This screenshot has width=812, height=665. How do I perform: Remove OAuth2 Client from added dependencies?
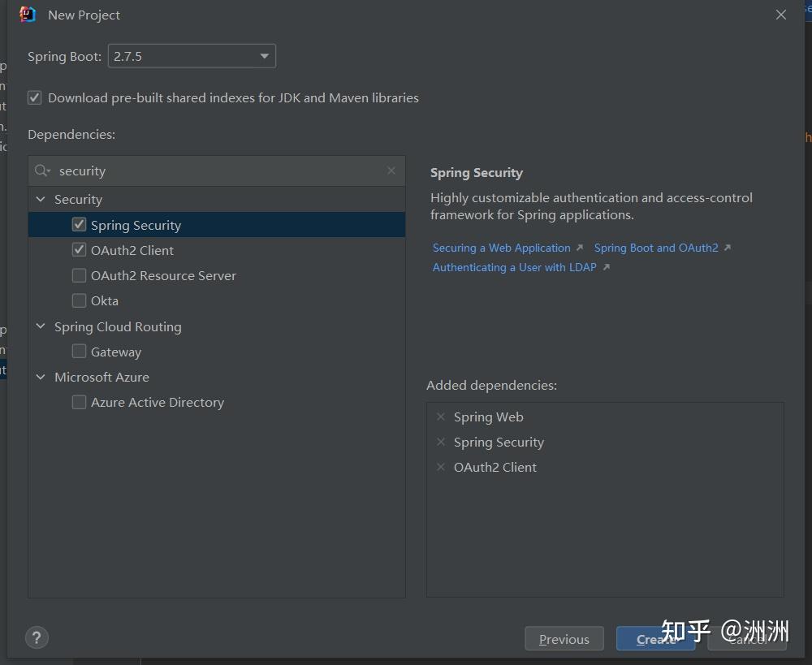point(441,467)
